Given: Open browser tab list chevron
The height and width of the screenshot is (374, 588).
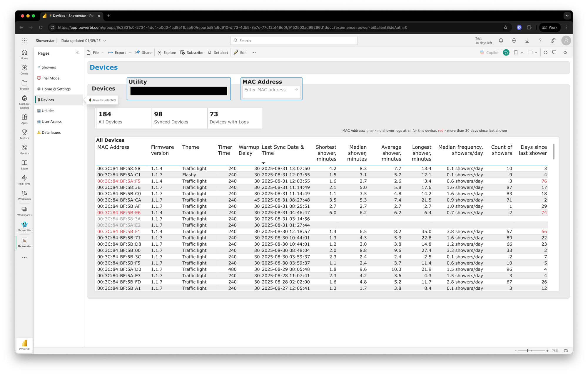Looking at the screenshot, I should pyautogui.click(x=567, y=16).
